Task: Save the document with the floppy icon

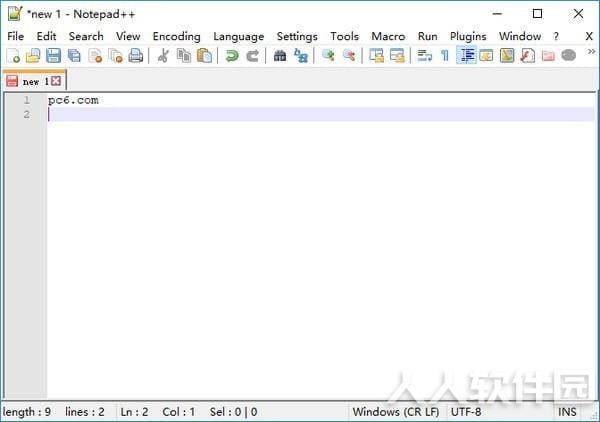Action: (54, 56)
